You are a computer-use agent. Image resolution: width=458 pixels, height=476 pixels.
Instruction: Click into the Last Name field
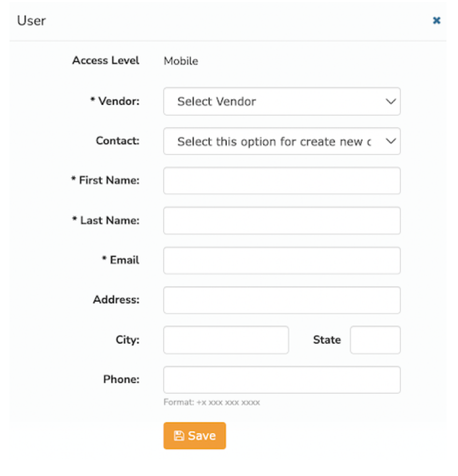(282, 221)
